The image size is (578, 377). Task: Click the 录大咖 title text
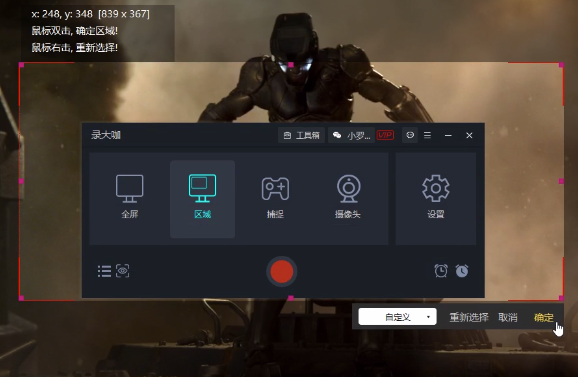[106, 135]
